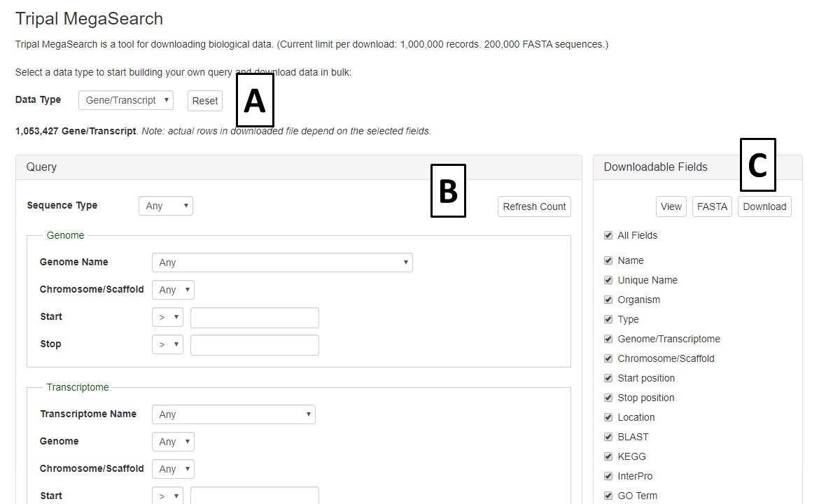This screenshot has width=819, height=504.
Task: Uncheck the Start position checkbox
Action: click(608, 377)
